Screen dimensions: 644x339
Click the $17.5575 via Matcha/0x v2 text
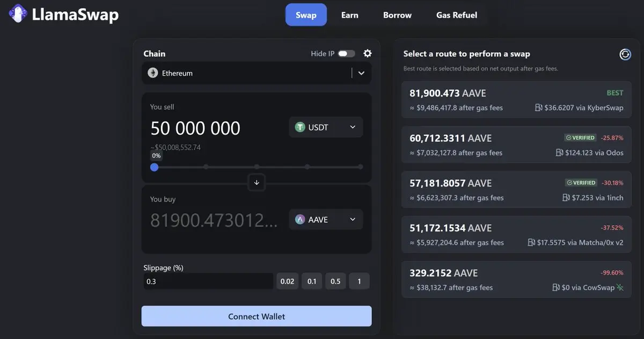pos(580,242)
